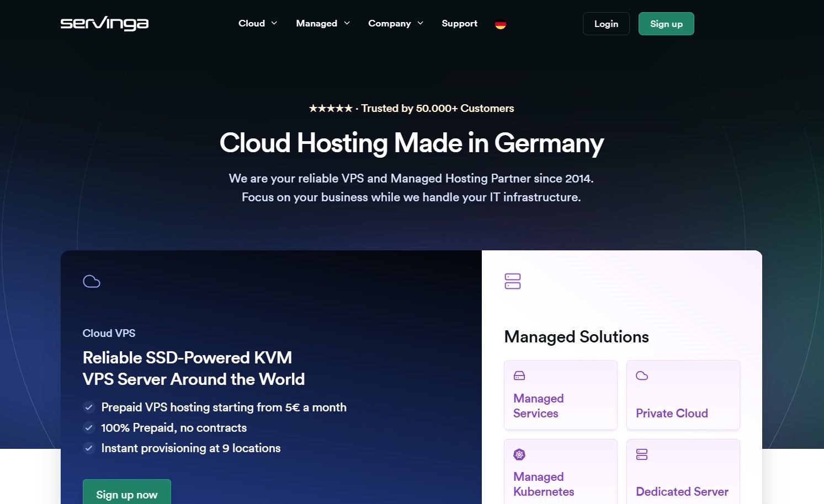
Task: Expand the Cloud dropdown chevron
Action: [274, 23]
